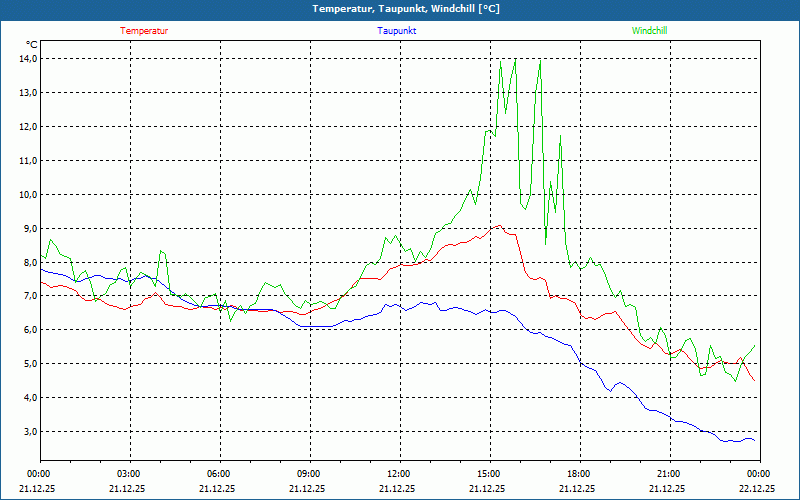Select the 3,0 y-axis value label

27,432
